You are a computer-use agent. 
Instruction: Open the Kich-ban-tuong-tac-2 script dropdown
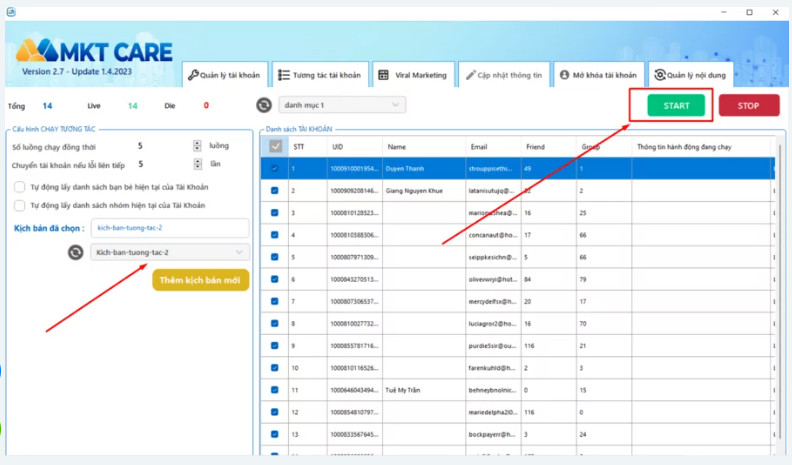[x=170, y=252]
